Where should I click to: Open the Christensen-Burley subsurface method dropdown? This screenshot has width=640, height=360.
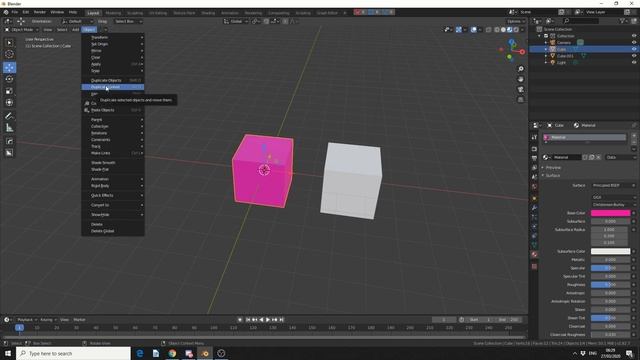pyautogui.click(x=613, y=204)
